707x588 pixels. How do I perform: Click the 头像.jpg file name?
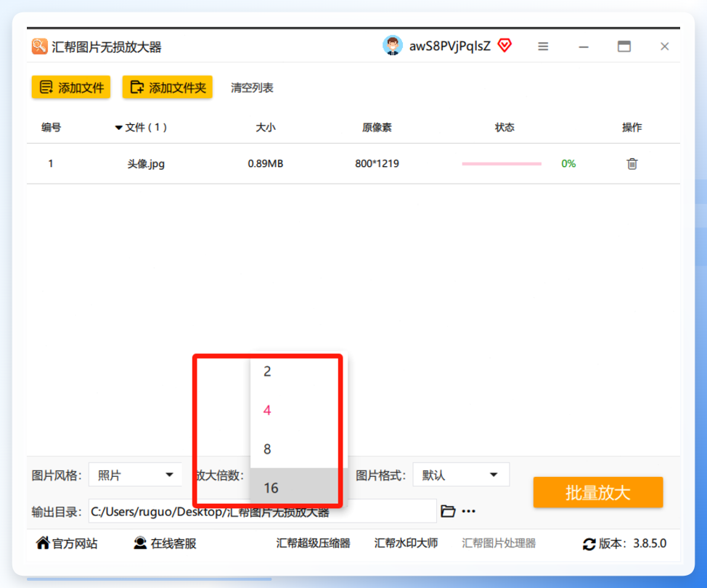click(x=146, y=163)
